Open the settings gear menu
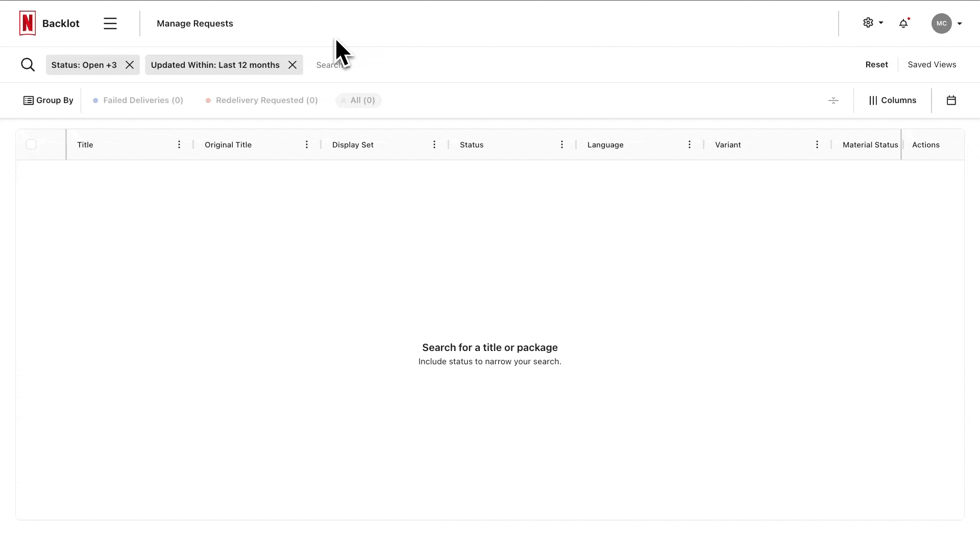The height and width of the screenshot is (551, 980). 868,23
